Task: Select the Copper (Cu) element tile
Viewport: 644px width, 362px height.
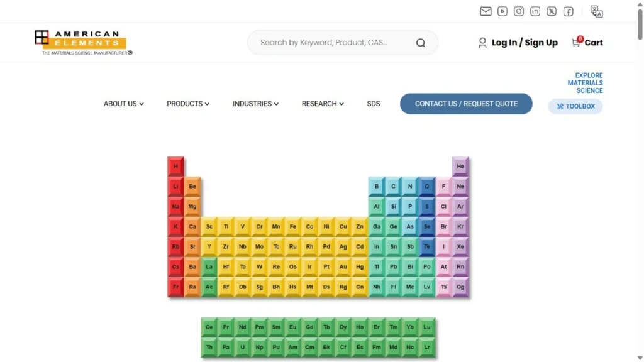Action: tap(343, 226)
